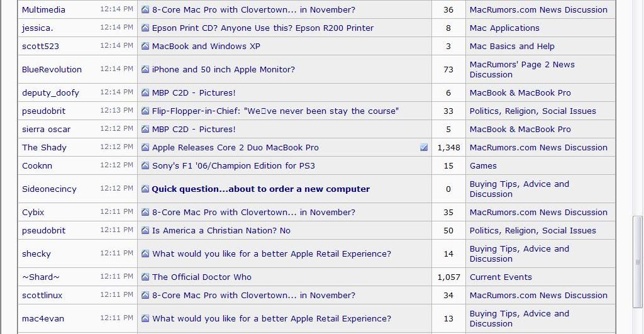Click the post icon beside Quick question thread
The height and width of the screenshot is (334, 644).
(x=145, y=189)
